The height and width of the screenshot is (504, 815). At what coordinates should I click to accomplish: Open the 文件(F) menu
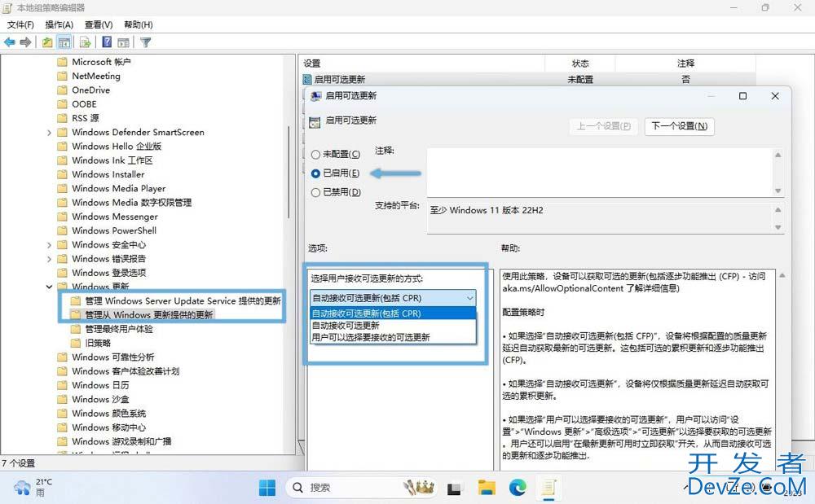pos(20,24)
